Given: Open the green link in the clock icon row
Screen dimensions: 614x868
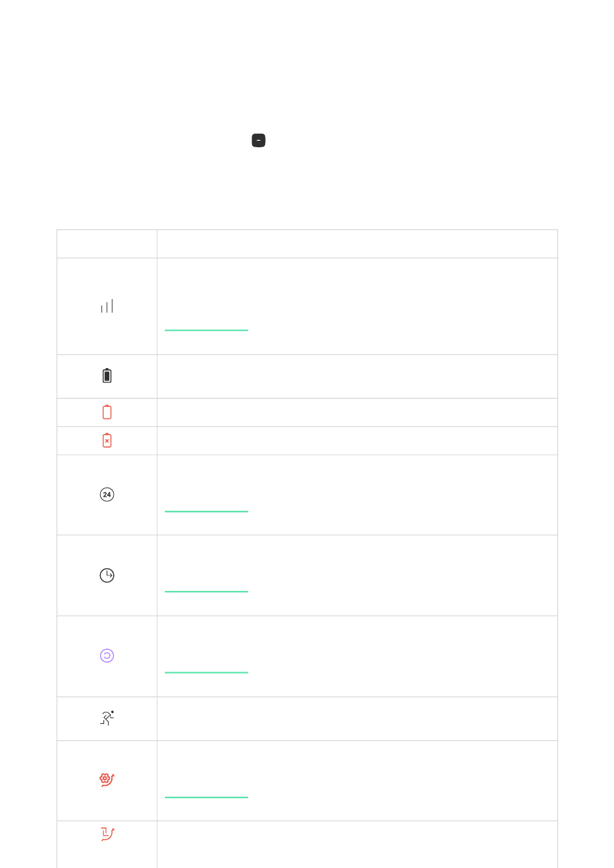Looking at the screenshot, I should [x=206, y=587].
